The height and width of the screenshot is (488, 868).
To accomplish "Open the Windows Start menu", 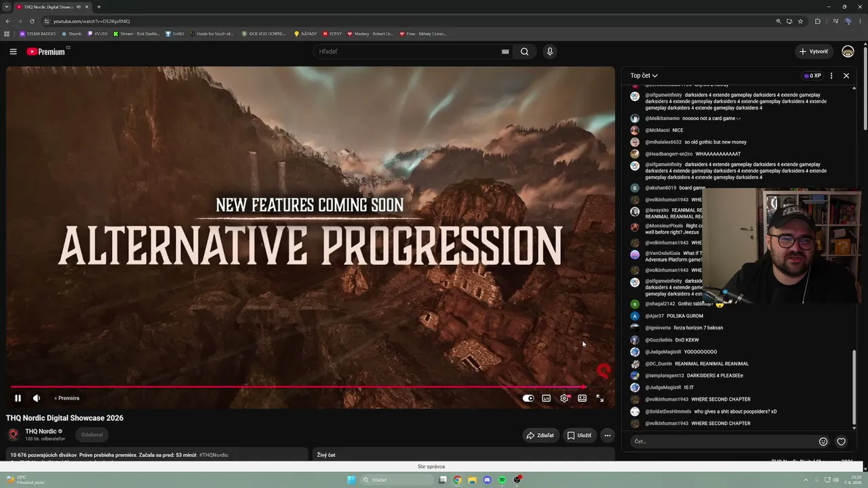I will (351, 480).
